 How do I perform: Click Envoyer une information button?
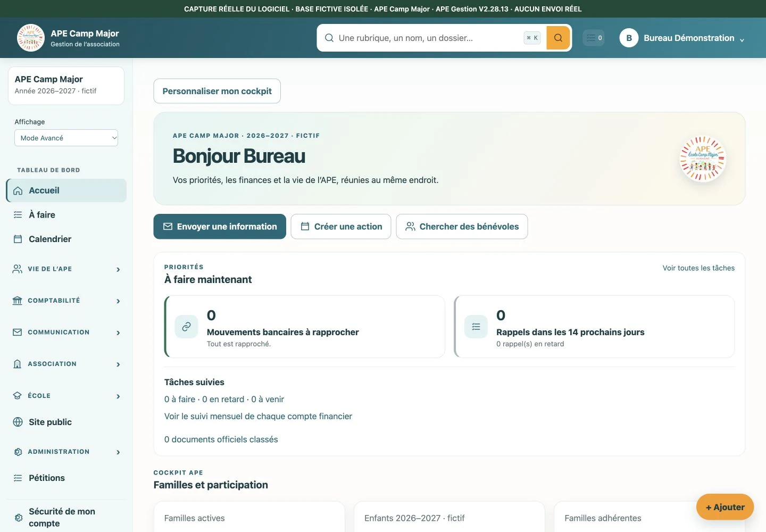click(220, 227)
